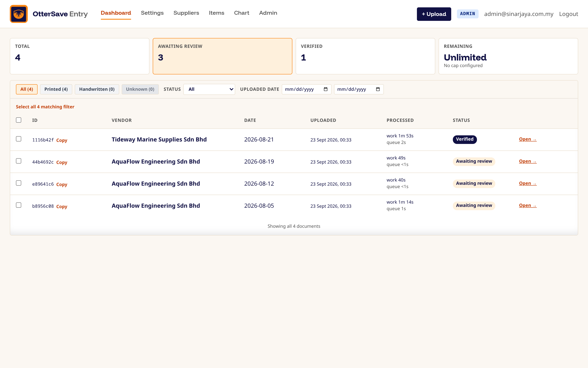This screenshot has width=588, height=368.
Task: Open the Settings nav item
Action: [x=152, y=13]
